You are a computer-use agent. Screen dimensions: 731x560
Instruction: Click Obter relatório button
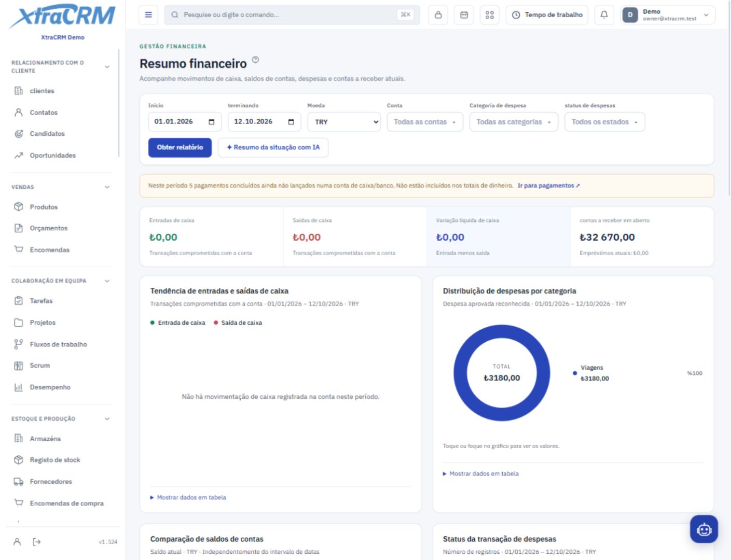click(x=180, y=147)
